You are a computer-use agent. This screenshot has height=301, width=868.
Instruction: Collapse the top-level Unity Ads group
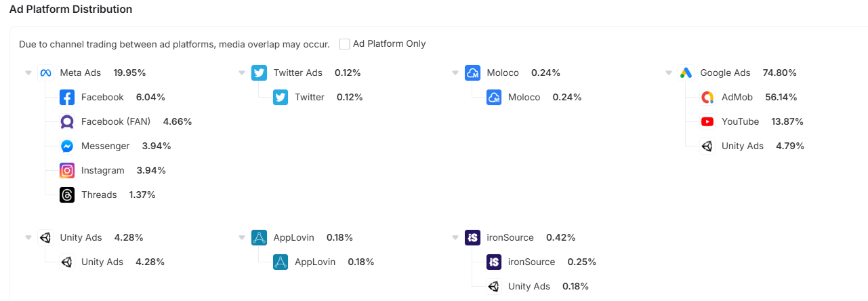tap(28, 237)
